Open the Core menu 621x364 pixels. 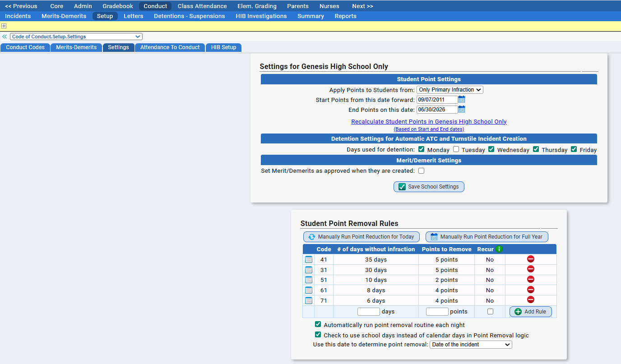coord(57,6)
